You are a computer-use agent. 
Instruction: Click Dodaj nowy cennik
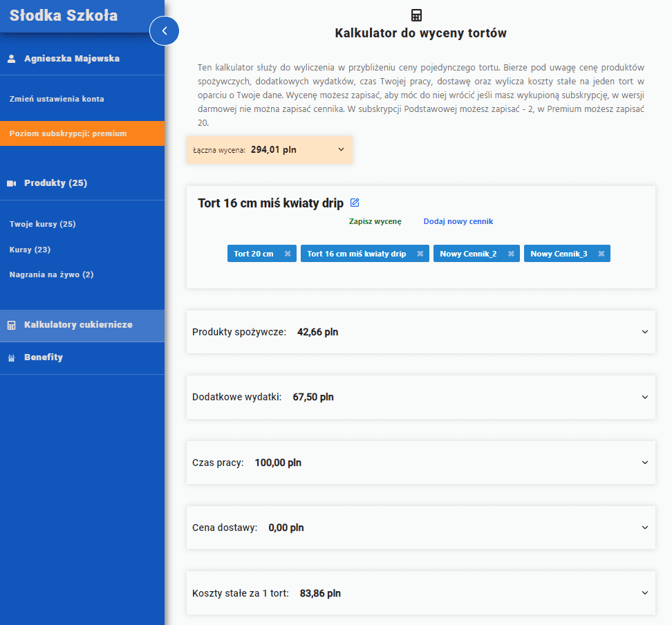pos(458,221)
